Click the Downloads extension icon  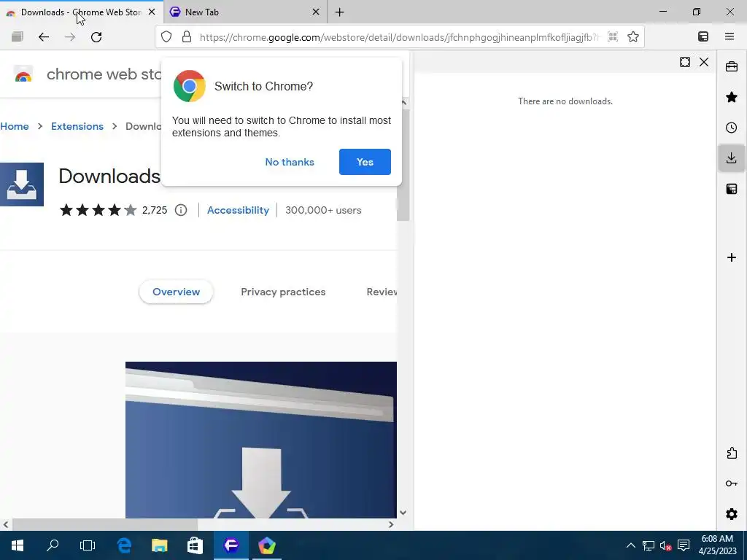click(x=21, y=184)
